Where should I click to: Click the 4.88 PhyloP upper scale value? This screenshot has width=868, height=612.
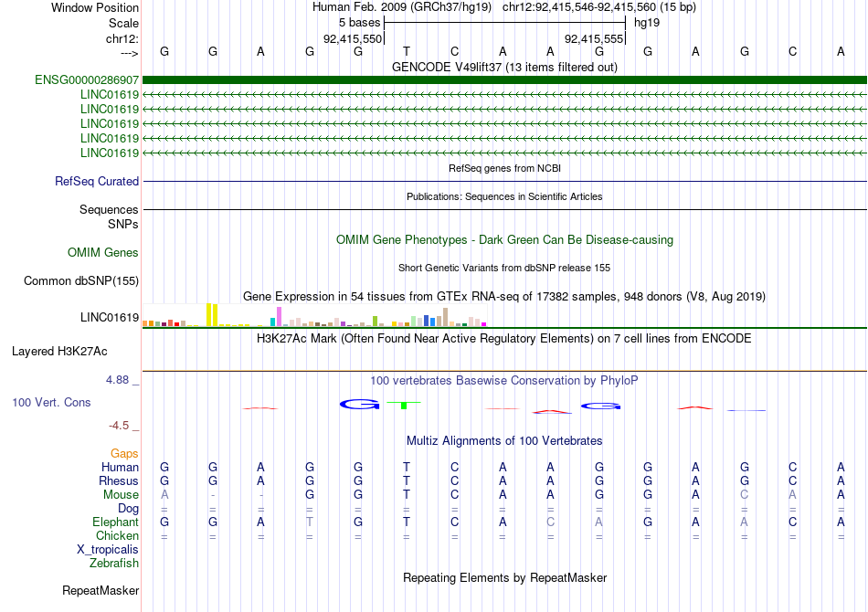click(117, 380)
